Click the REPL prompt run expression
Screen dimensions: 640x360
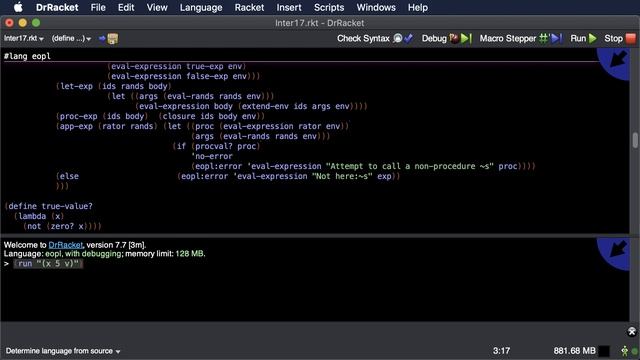coord(48,264)
